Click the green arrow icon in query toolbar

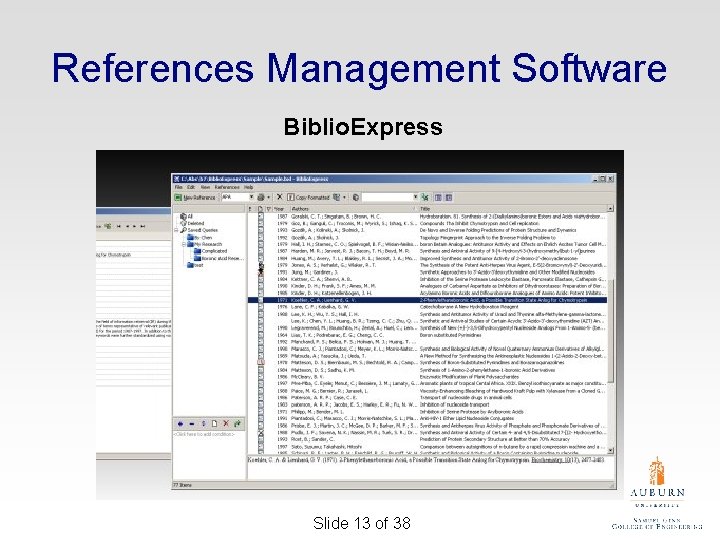(237, 424)
